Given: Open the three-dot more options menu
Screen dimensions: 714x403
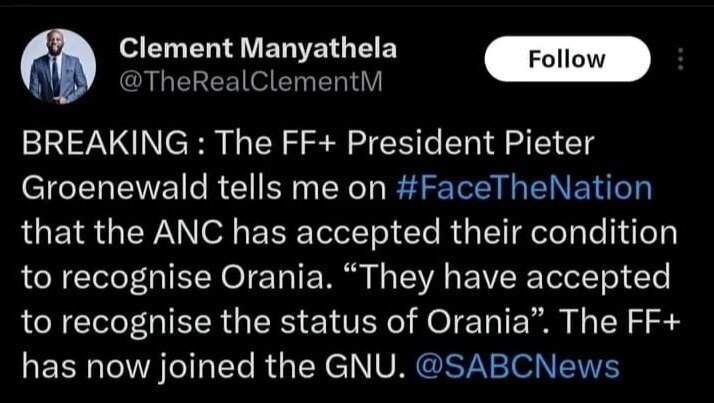Looking at the screenshot, I should (x=681, y=60).
